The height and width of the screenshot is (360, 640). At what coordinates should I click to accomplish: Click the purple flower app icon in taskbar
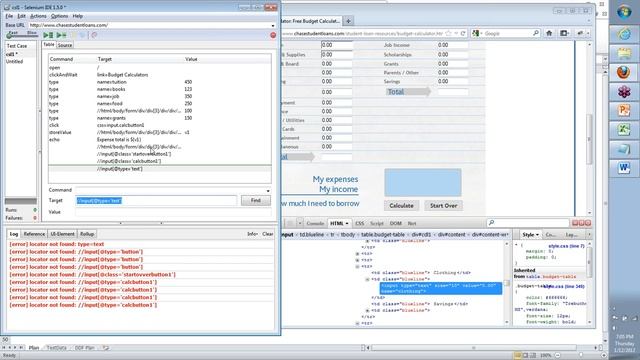624,92
